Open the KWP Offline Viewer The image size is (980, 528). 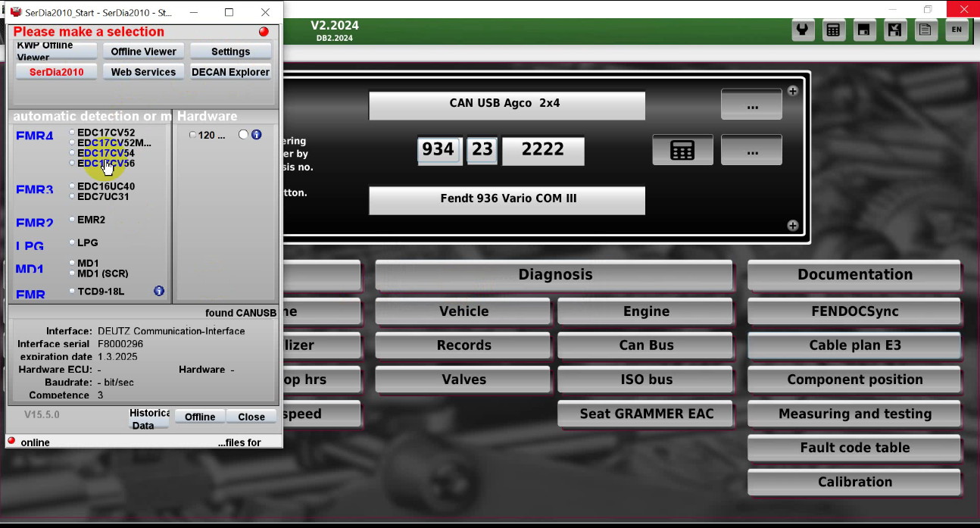57,51
